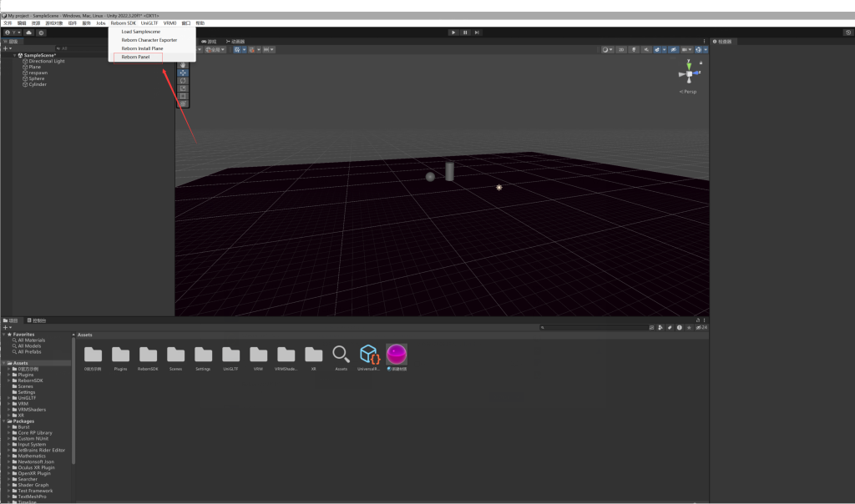855x504 pixels.
Task: Click the Step frame button
Action: click(x=477, y=33)
